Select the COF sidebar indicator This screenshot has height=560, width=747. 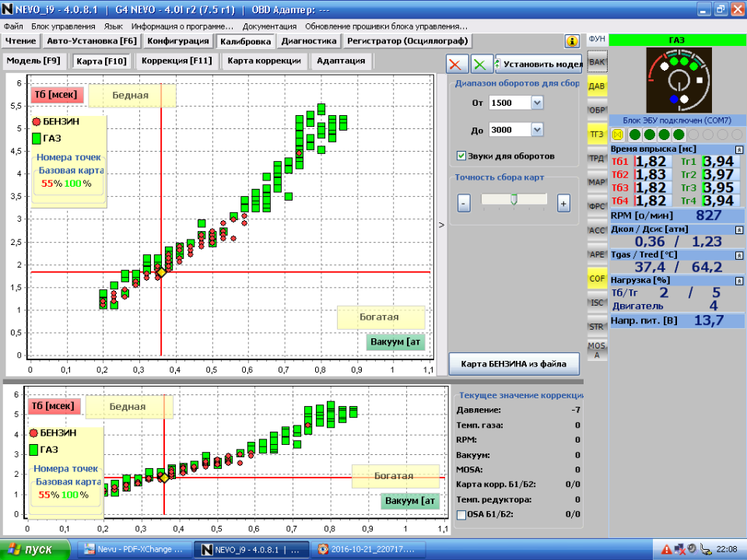[597, 278]
